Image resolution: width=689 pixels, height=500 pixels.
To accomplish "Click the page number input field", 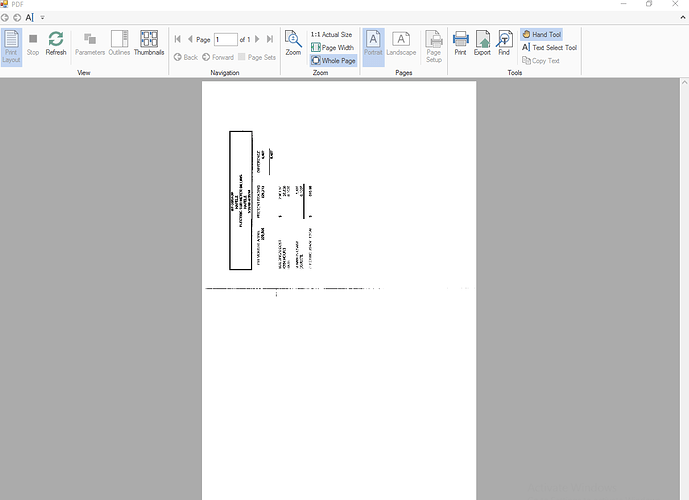I will pos(226,40).
